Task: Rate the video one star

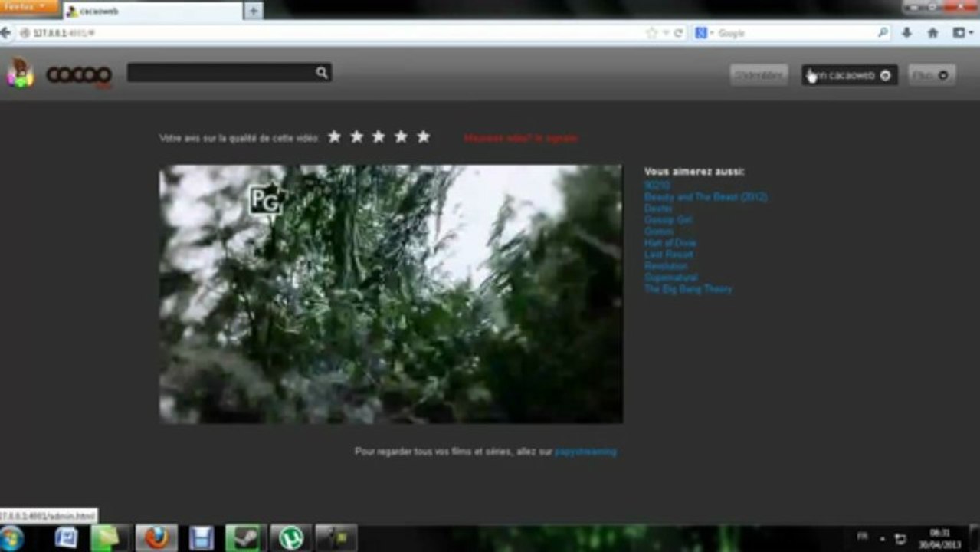Action: 334,136
